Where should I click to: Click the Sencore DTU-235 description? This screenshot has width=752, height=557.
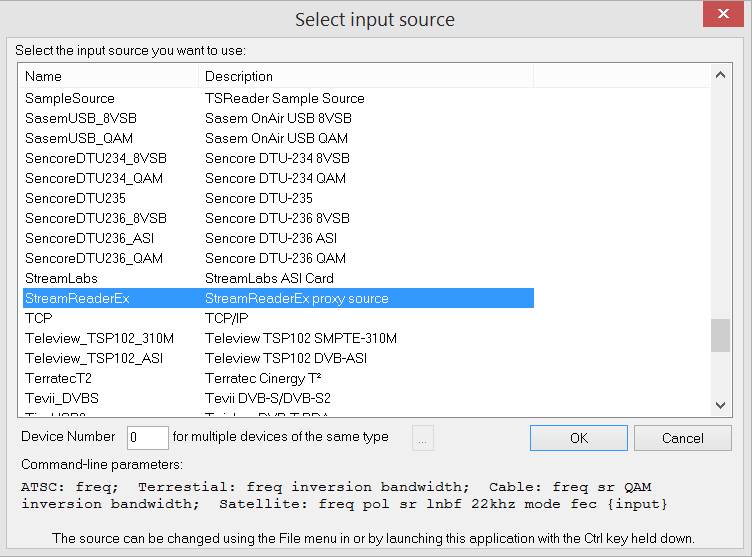[x=259, y=199]
